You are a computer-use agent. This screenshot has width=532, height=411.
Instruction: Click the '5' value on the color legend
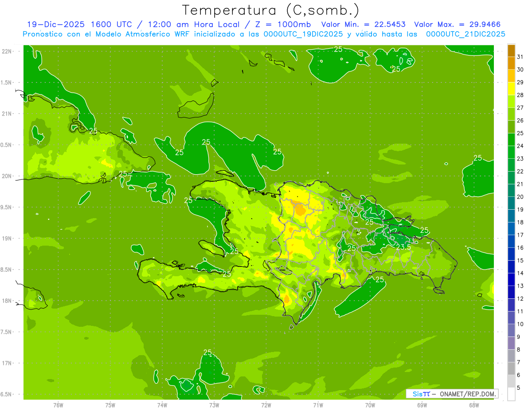519,388
